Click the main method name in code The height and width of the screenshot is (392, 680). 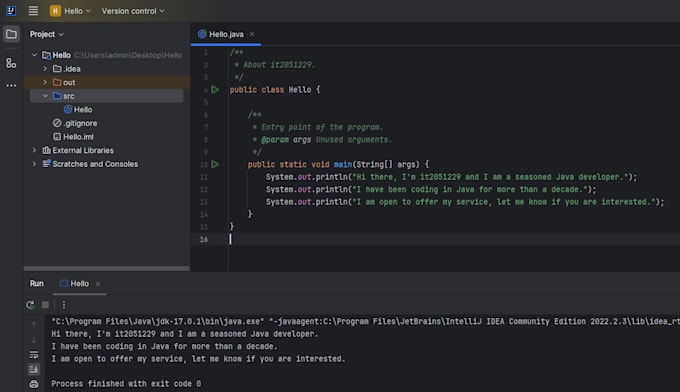pyautogui.click(x=343, y=164)
